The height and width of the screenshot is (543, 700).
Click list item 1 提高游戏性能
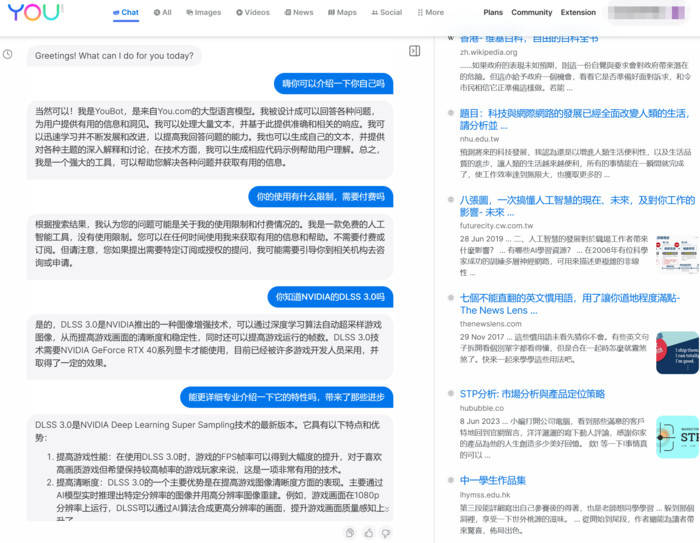pyautogui.click(x=214, y=464)
